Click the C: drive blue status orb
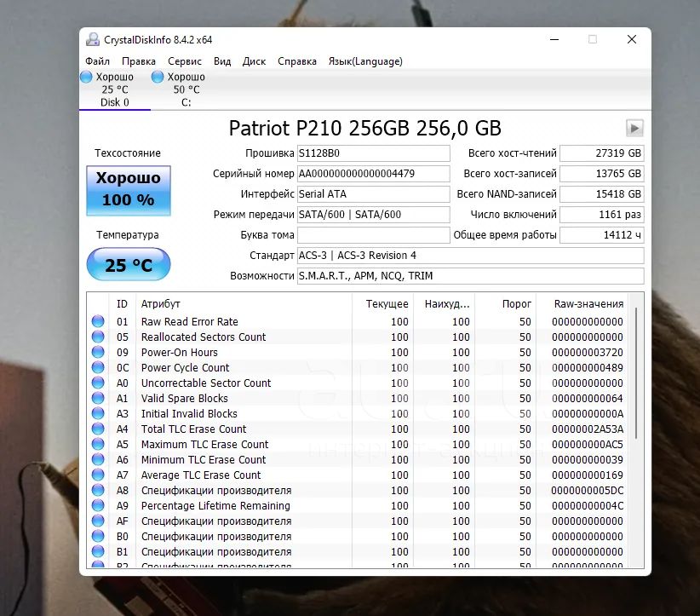Image resolution: width=700 pixels, height=616 pixels. click(x=158, y=77)
